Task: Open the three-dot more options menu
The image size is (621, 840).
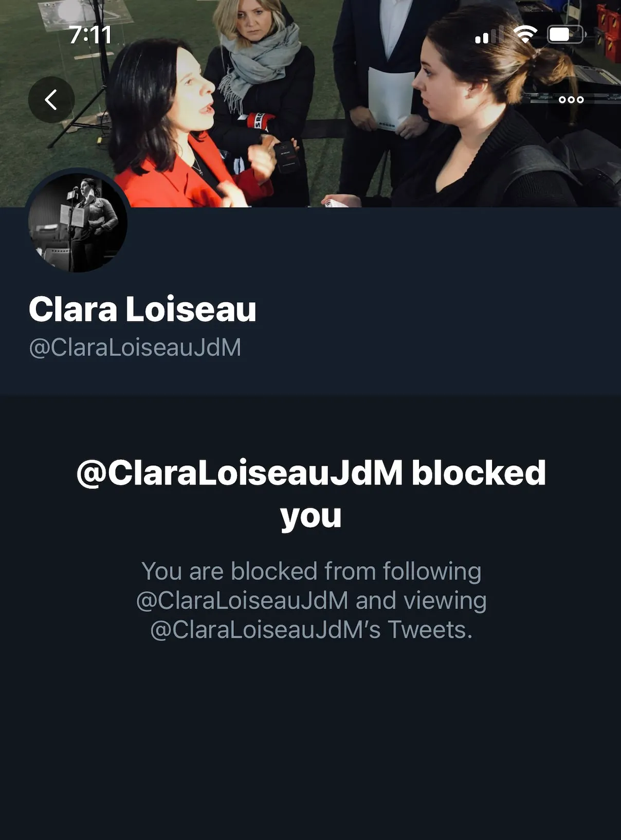Action: [x=571, y=100]
